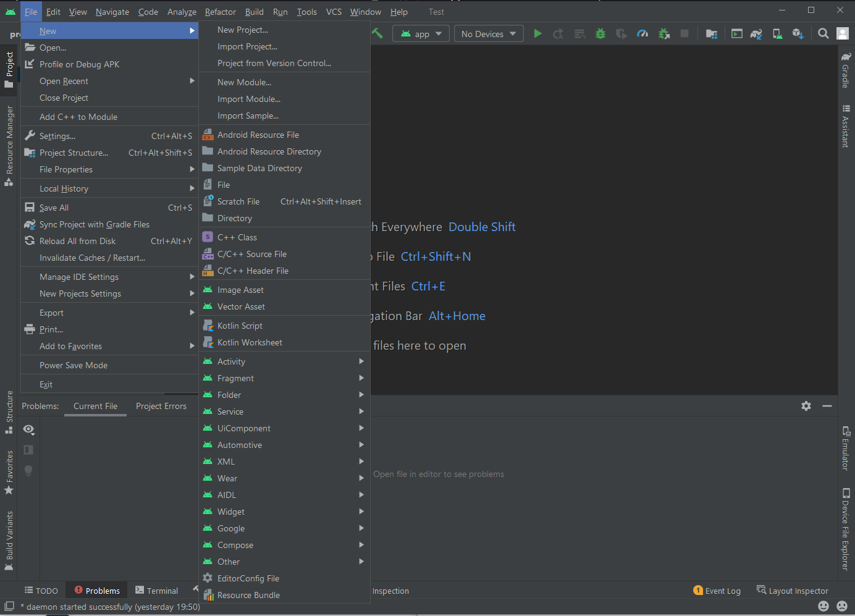This screenshot has width=855, height=616.
Task: Click the Make Project hammer icon
Action: pos(377,33)
